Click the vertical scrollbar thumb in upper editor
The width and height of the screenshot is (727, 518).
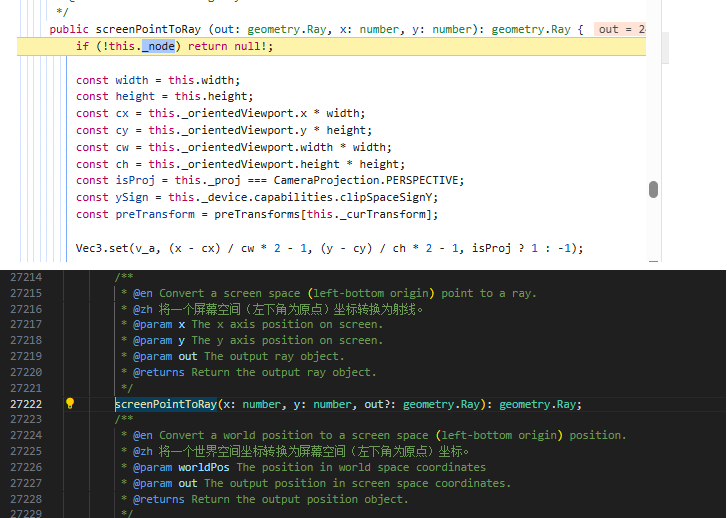tap(653, 190)
